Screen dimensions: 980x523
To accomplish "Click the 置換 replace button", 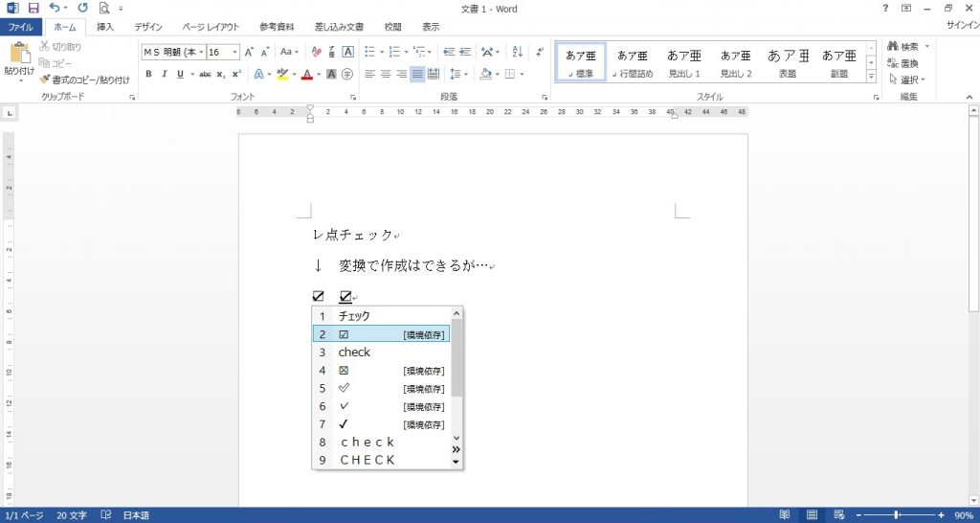I will click(x=903, y=63).
